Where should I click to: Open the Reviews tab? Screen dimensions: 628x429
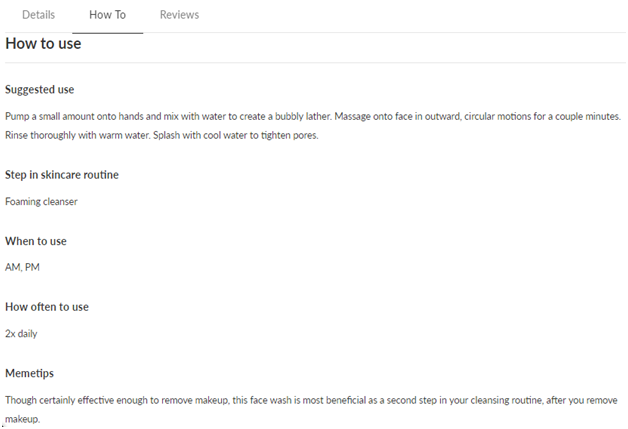tap(179, 15)
